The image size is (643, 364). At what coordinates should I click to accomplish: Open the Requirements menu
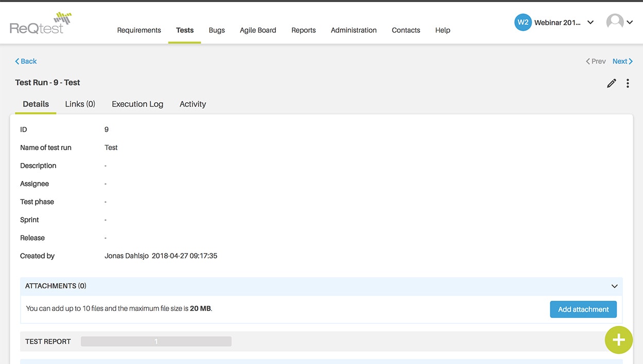pyautogui.click(x=139, y=30)
